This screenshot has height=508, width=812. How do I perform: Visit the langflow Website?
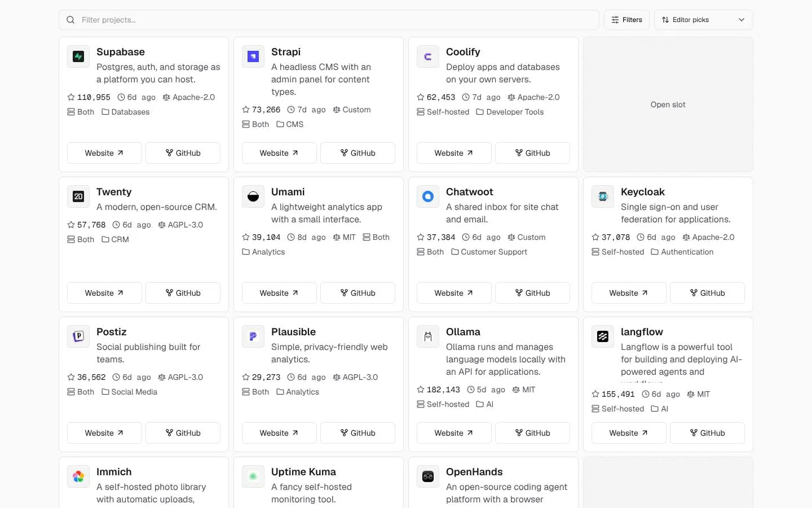click(x=629, y=433)
